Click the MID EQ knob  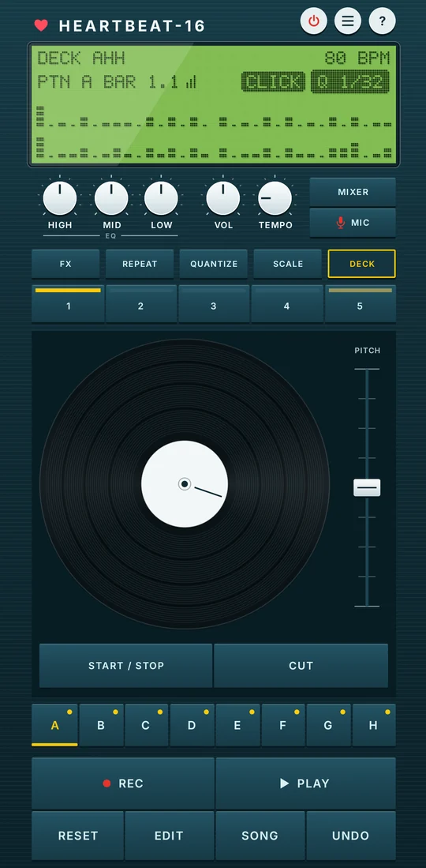111,198
